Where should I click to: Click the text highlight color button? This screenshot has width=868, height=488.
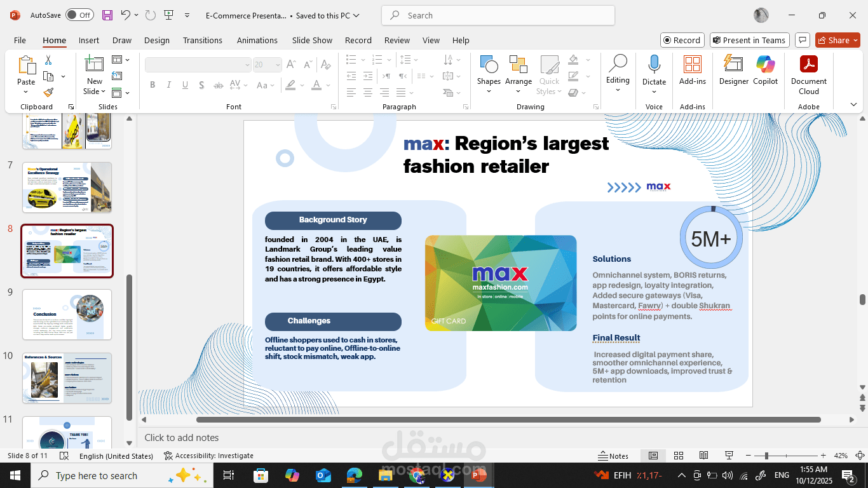click(x=290, y=85)
